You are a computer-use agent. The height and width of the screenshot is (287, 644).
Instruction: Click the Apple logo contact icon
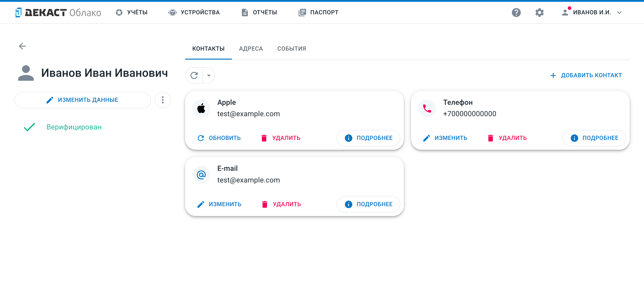tap(201, 108)
